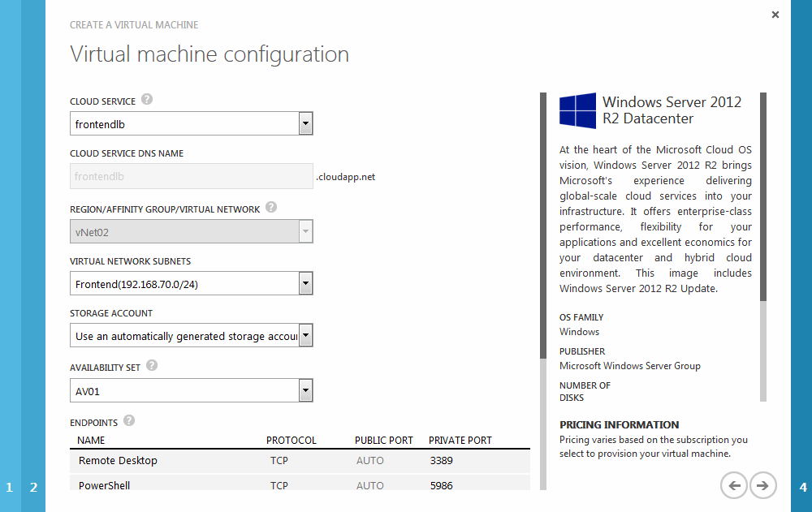The image size is (812, 512).
Task: Click the help icon beside Endpoints
Action: click(129, 420)
